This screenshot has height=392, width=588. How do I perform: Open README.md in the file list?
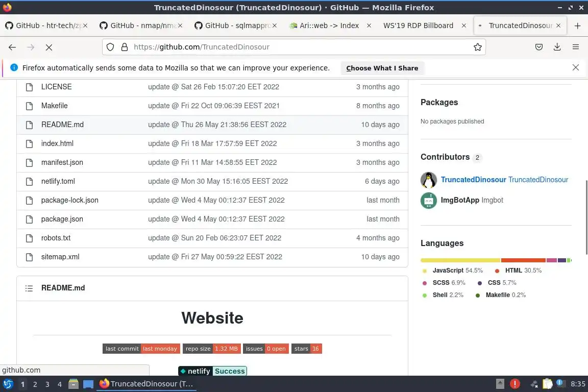tap(62, 125)
